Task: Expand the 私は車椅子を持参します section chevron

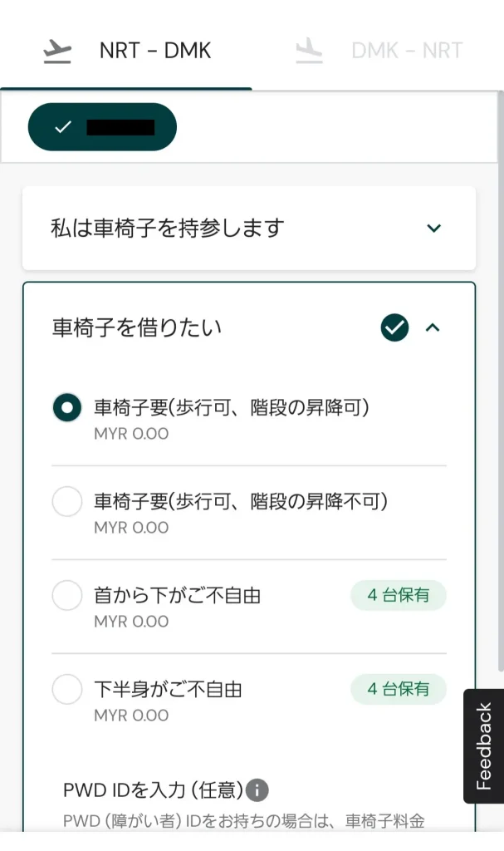Action: [x=433, y=228]
